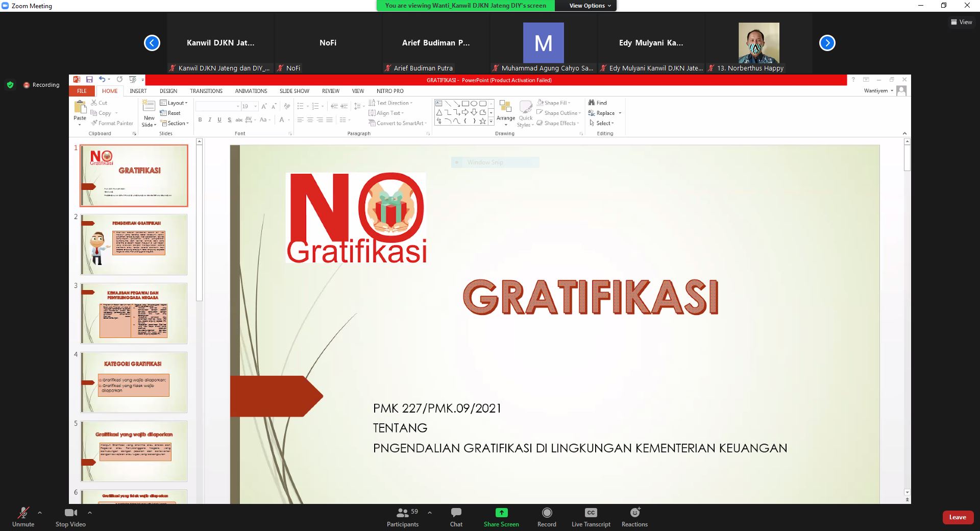Select Format Painter tool

[x=112, y=123]
